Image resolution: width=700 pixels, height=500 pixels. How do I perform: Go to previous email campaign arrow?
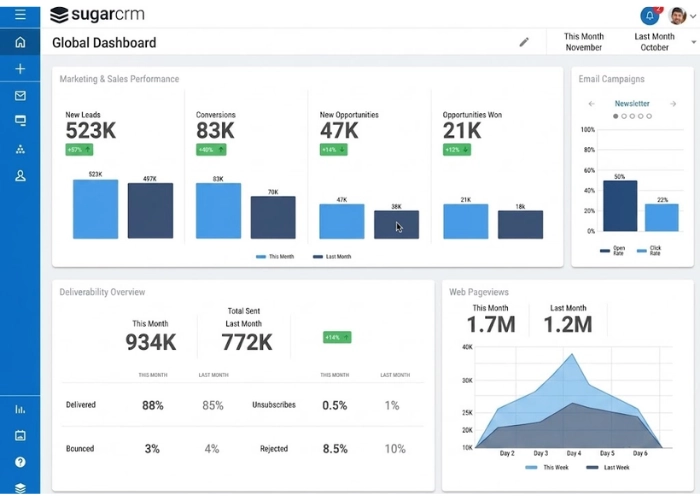(x=592, y=104)
